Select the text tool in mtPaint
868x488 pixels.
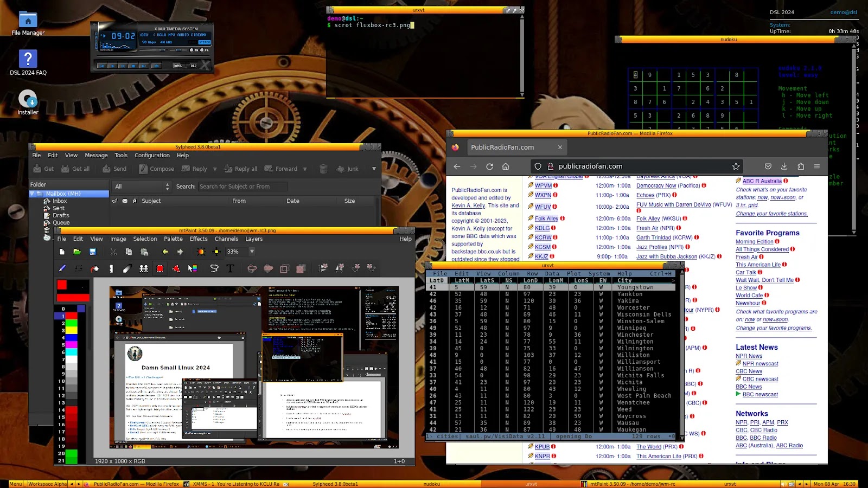[230, 268]
